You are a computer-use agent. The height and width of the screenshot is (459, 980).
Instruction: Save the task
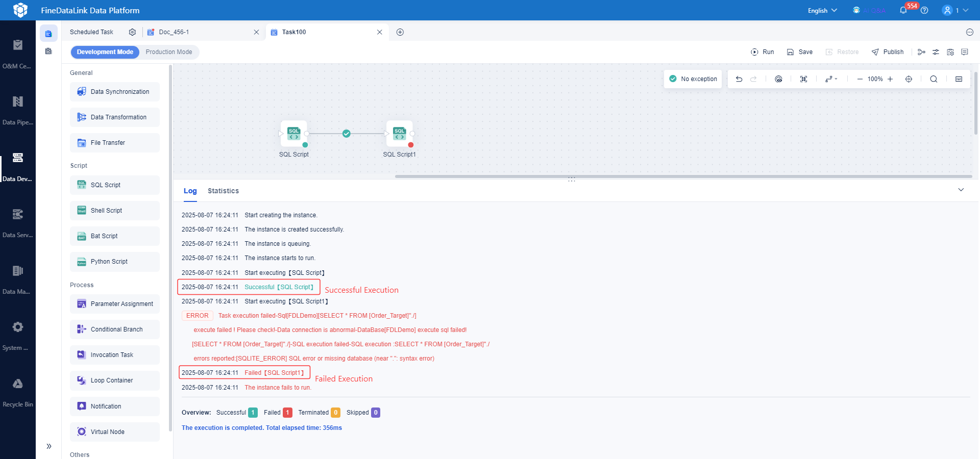point(800,52)
